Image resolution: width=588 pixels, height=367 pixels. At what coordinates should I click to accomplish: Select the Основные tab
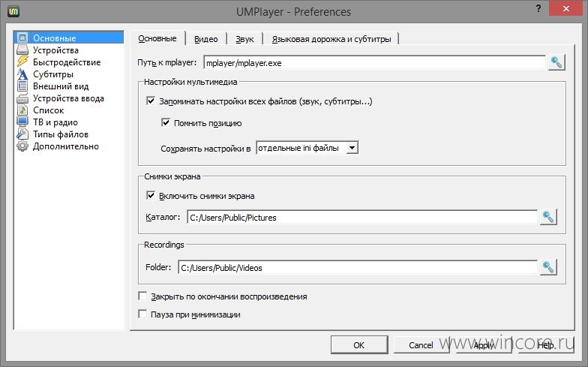[x=157, y=38]
